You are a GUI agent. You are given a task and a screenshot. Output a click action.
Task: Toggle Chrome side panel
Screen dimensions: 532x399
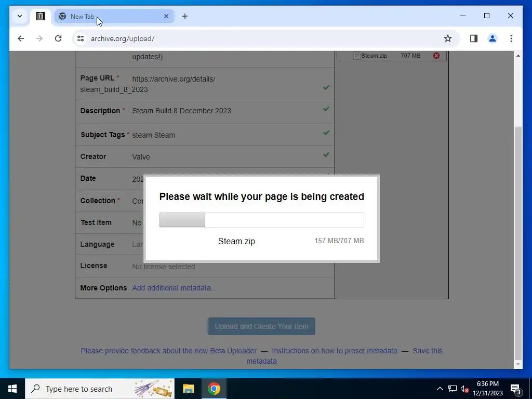[x=474, y=38]
